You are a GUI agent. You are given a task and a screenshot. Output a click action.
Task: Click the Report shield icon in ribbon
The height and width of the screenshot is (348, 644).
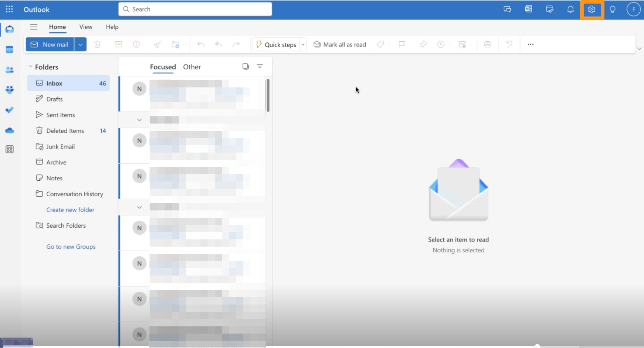[x=137, y=44]
